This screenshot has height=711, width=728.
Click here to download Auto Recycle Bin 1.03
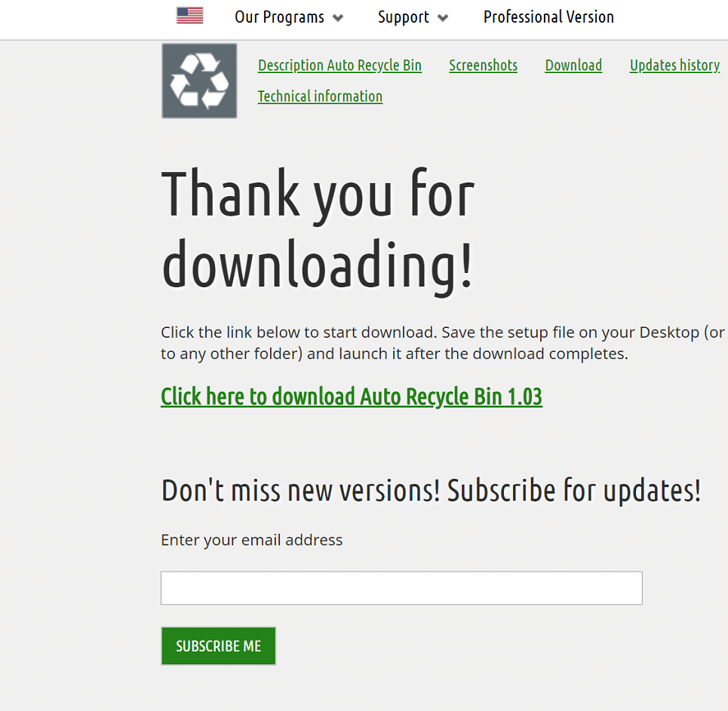coord(352,397)
